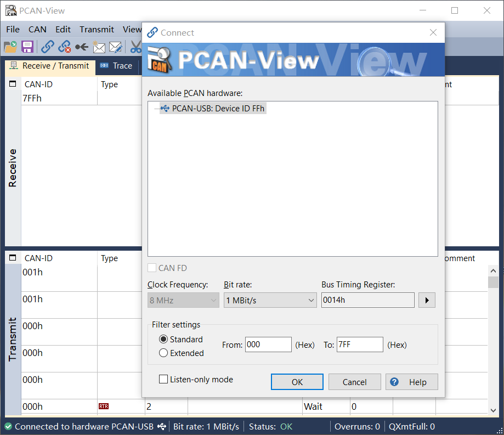
Task: Click the red RTR badge in transmit list
Action: [104, 406]
